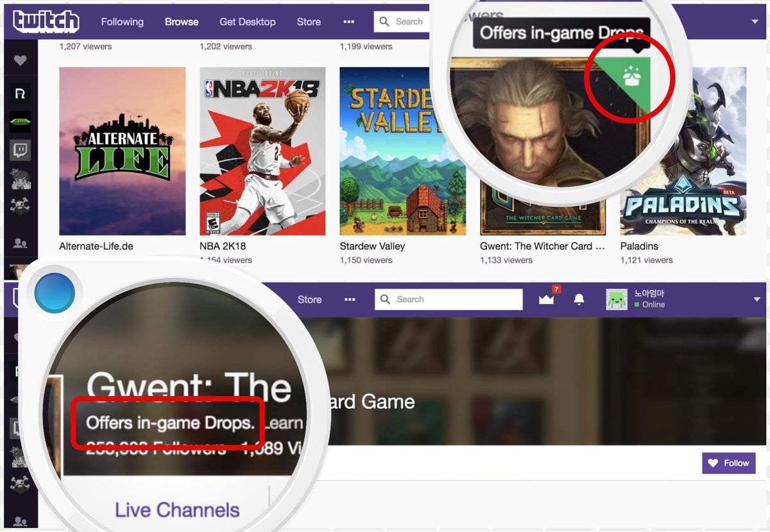
Task: Open the skull pirate avatar in Gwent page sidebar
Action: pyautogui.click(x=21, y=485)
